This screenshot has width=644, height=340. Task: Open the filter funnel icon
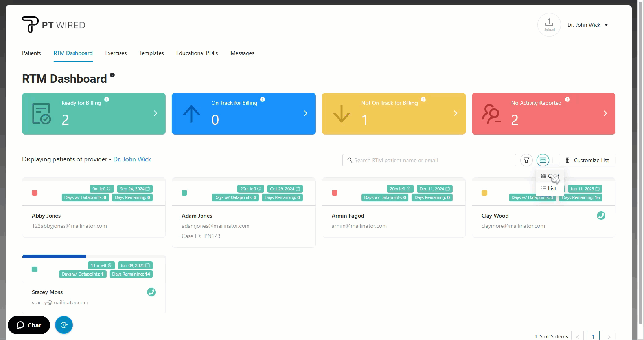[526, 160]
